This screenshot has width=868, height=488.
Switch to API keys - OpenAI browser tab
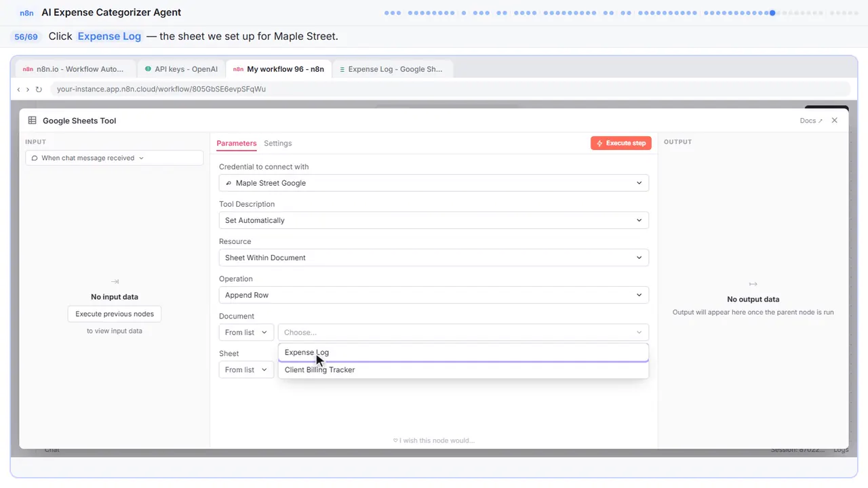[180, 69]
